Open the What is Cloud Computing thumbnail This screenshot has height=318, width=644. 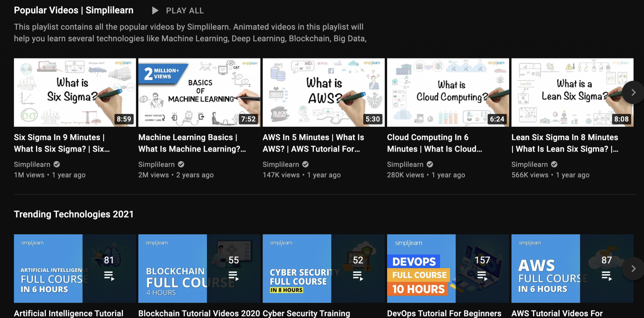click(448, 92)
